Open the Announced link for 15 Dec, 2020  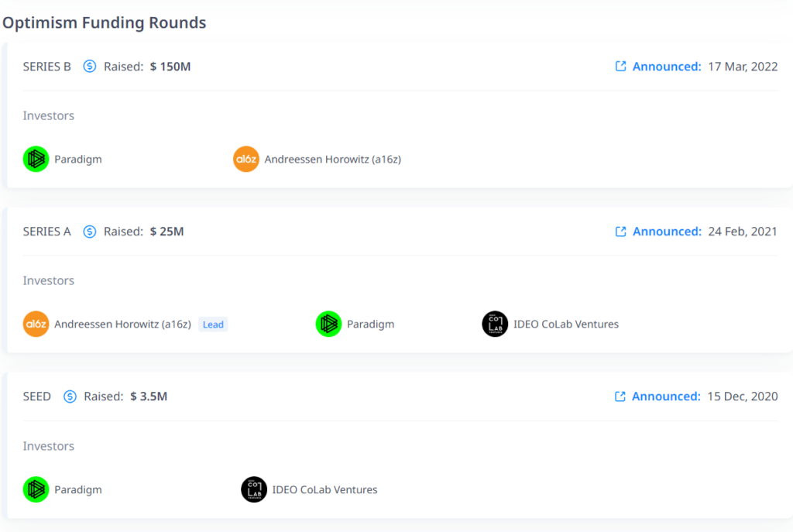[x=666, y=396]
